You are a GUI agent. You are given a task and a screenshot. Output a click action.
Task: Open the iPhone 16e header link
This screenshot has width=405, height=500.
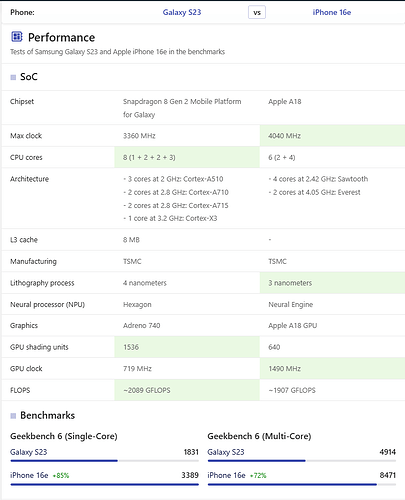(332, 12)
